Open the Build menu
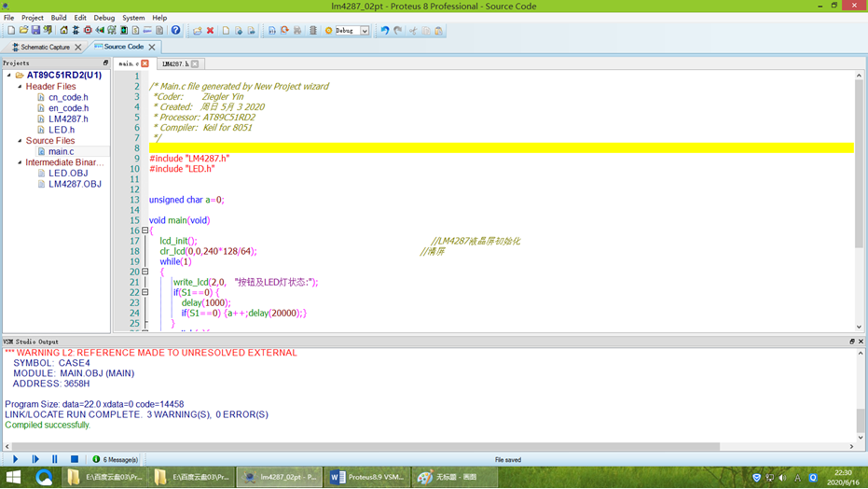This screenshot has height=489, width=868. pyautogui.click(x=59, y=18)
